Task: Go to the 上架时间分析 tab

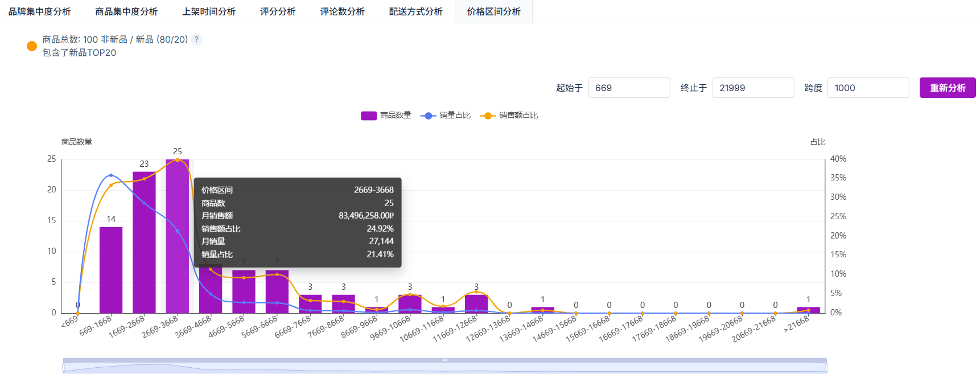Action: [x=209, y=11]
